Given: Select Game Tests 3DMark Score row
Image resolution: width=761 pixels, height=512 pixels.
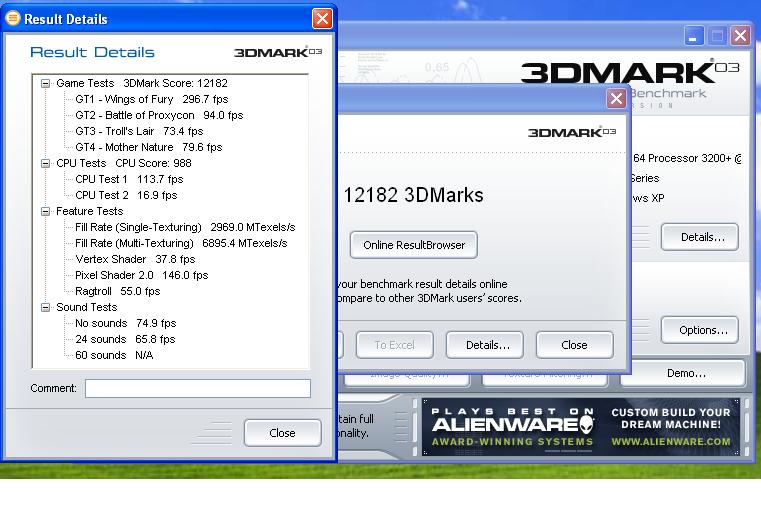Looking at the screenshot, I should coord(142,83).
